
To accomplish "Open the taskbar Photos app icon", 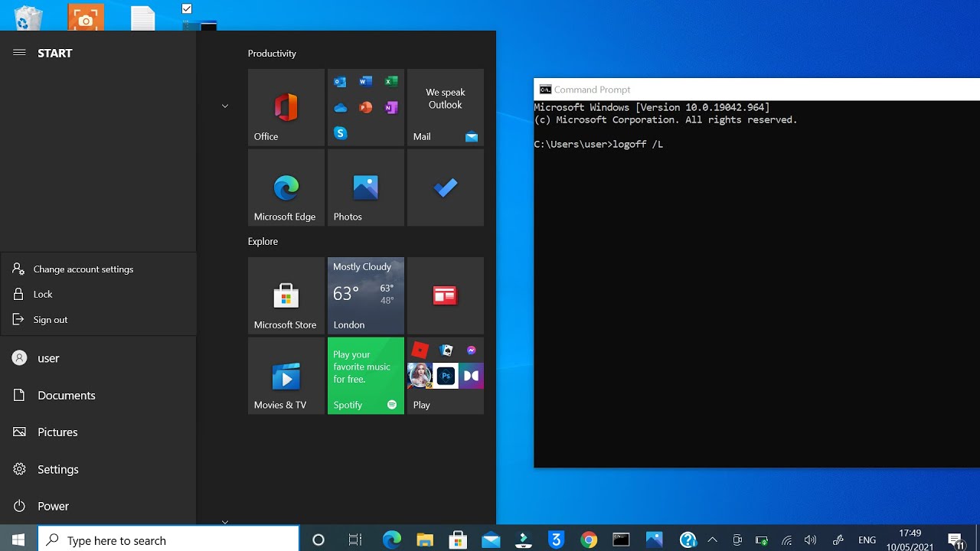I will (x=654, y=540).
